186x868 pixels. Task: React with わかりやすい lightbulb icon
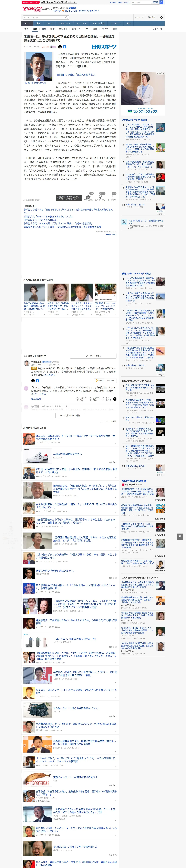tap(100, 197)
